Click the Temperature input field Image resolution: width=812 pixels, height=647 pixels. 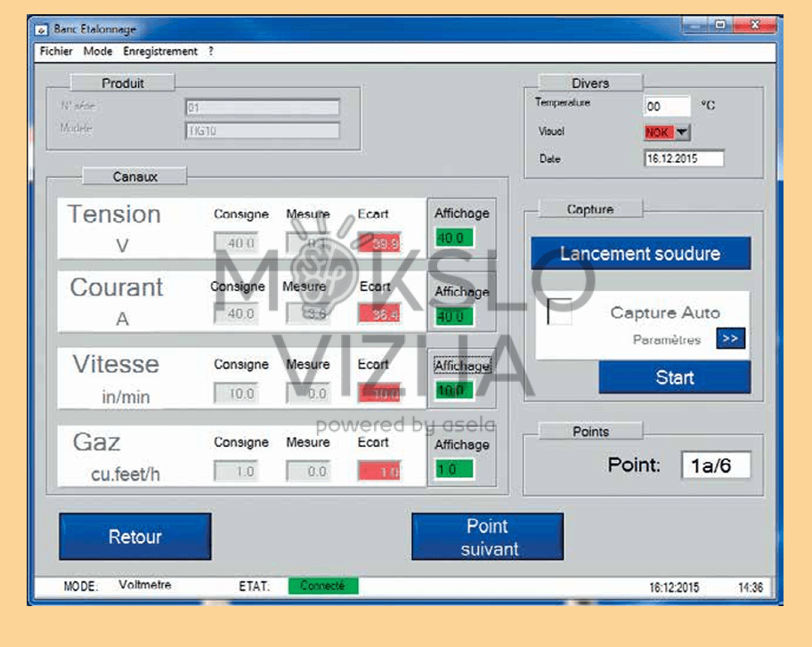click(x=666, y=106)
